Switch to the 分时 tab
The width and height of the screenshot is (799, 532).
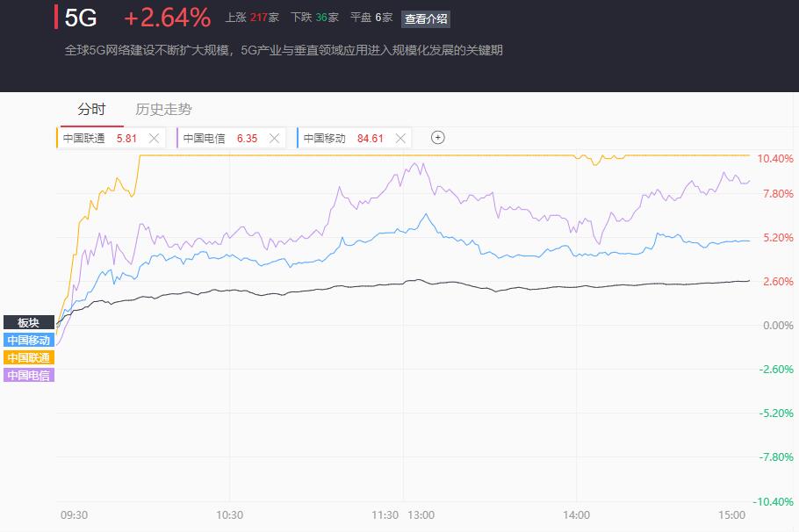91,109
